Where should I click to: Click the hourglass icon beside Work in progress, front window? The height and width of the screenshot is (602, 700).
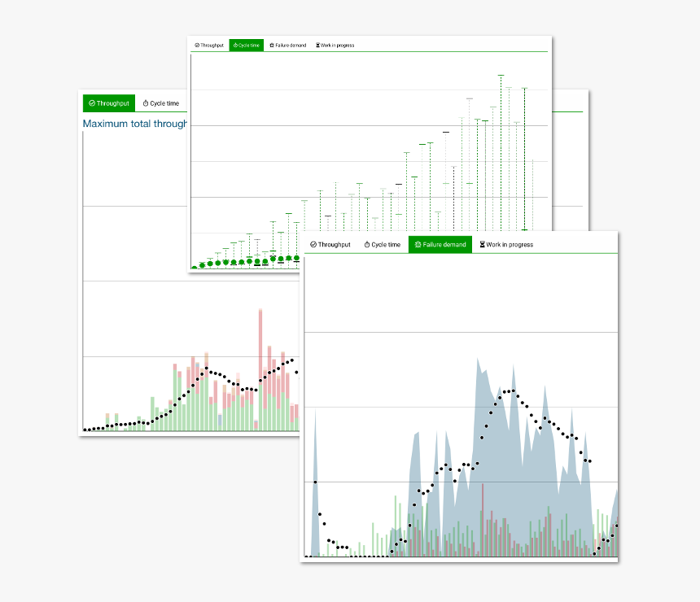click(482, 244)
